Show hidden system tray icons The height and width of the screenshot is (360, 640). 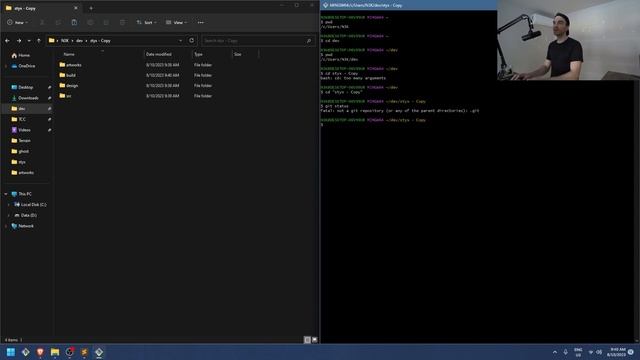click(555, 352)
